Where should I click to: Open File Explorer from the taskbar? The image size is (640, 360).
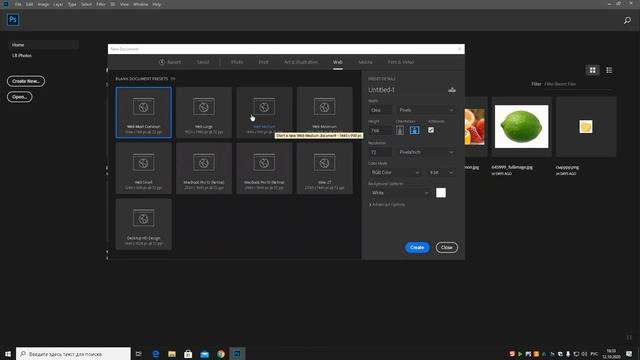[172, 354]
